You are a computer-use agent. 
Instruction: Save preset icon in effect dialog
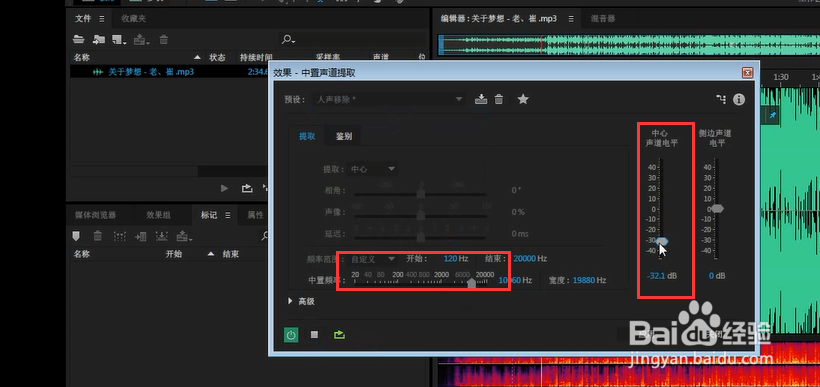click(x=481, y=99)
